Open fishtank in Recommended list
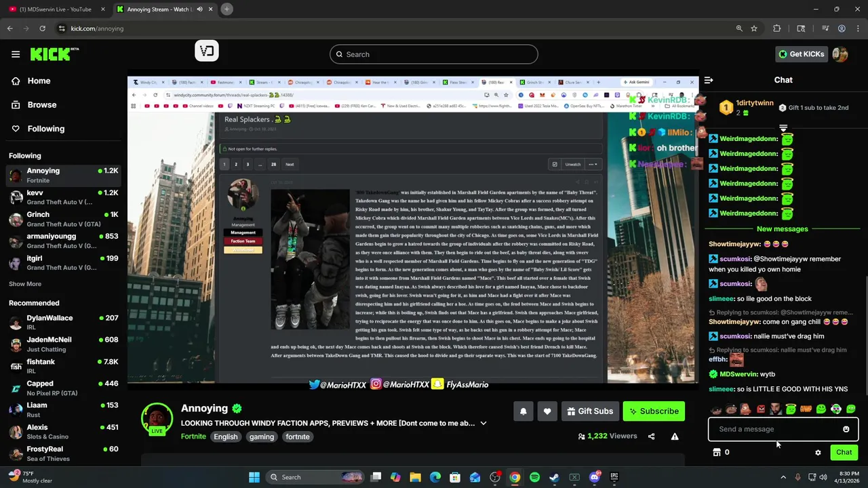Viewport: 868px width, 488px height. point(64,366)
